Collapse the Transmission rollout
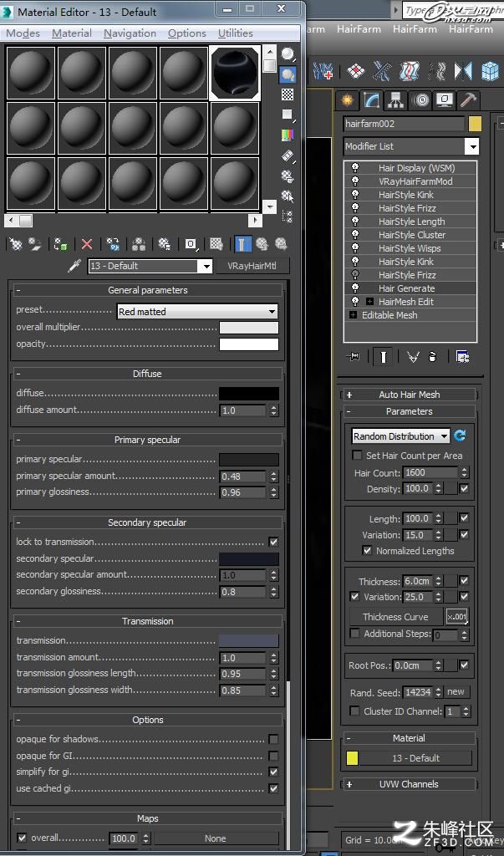This screenshot has width=504, height=856. click(147, 621)
